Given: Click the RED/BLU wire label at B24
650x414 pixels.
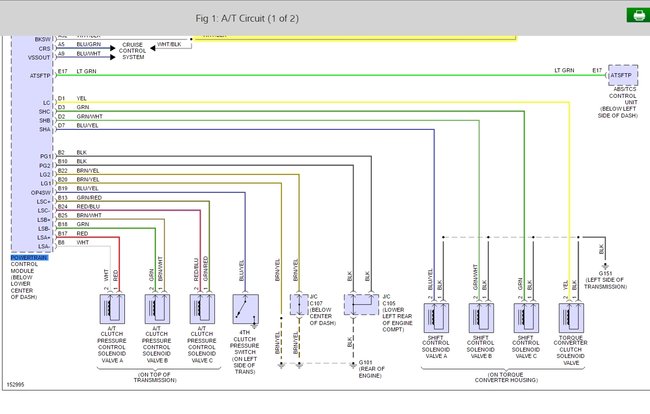Looking at the screenshot, I should point(88,206).
